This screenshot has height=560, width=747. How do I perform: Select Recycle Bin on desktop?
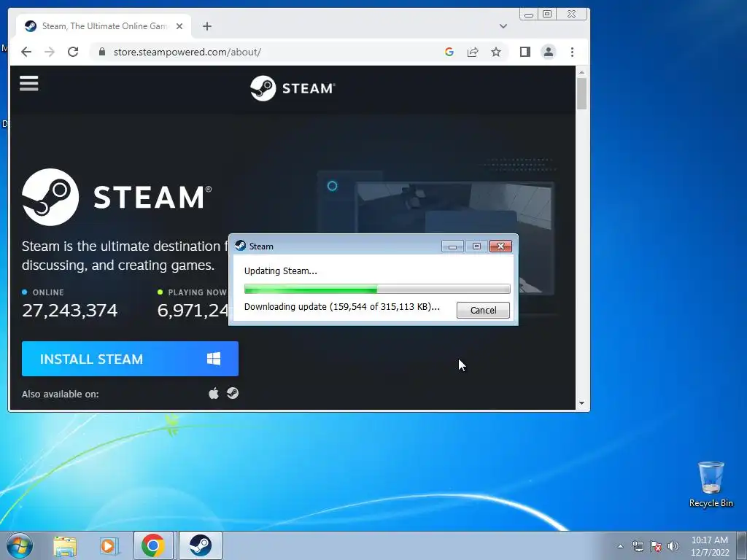pyautogui.click(x=711, y=484)
